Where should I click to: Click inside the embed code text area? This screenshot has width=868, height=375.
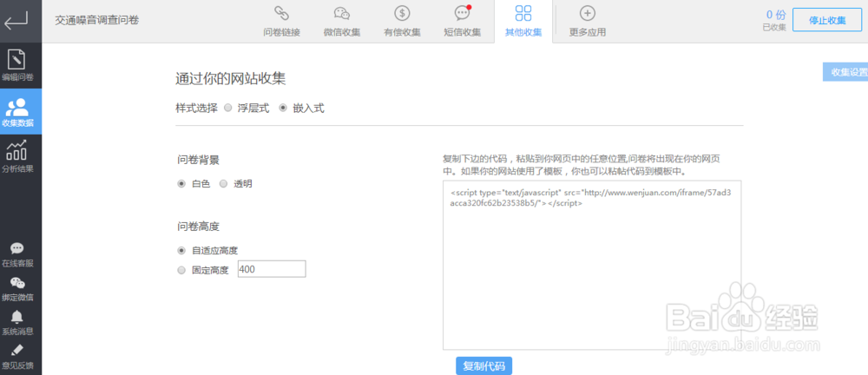click(x=592, y=265)
